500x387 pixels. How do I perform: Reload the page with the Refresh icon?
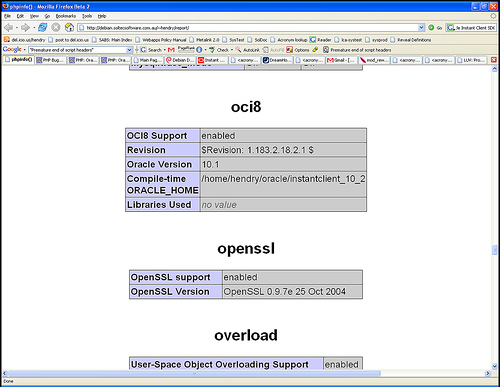point(42,27)
